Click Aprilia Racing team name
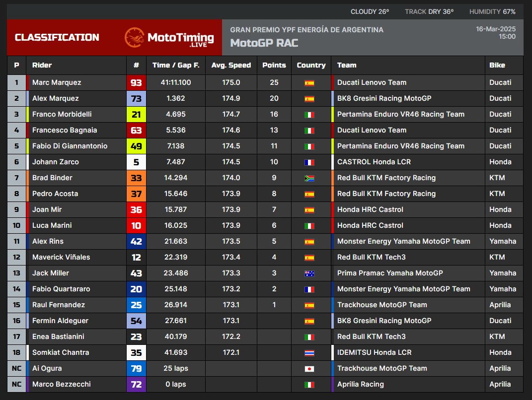The height and width of the screenshot is (400, 532). point(360,385)
